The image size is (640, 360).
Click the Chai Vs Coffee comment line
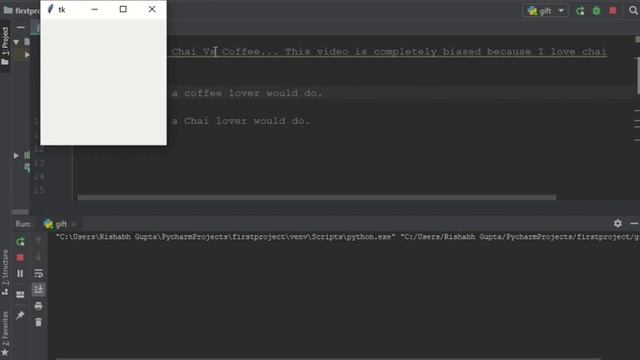pos(389,52)
